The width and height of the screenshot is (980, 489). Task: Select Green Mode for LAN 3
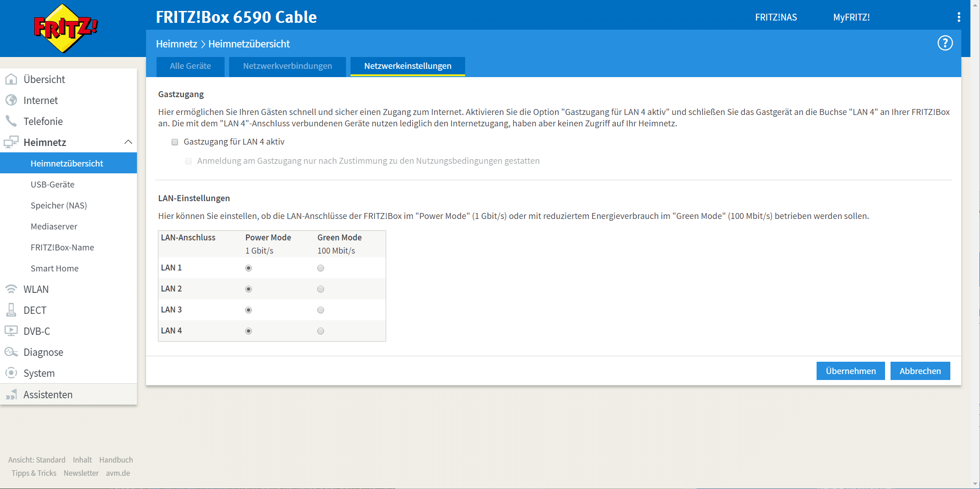(321, 310)
